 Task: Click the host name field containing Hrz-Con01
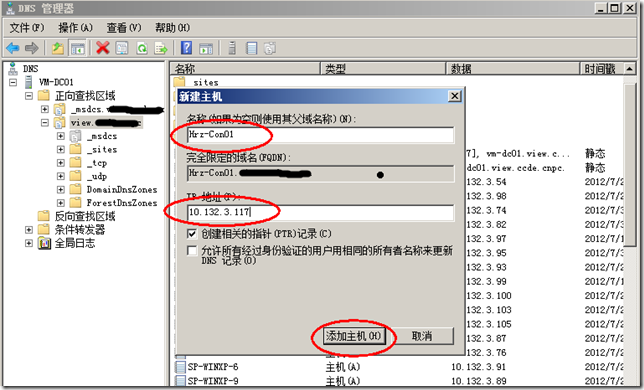pyautogui.click(x=320, y=135)
